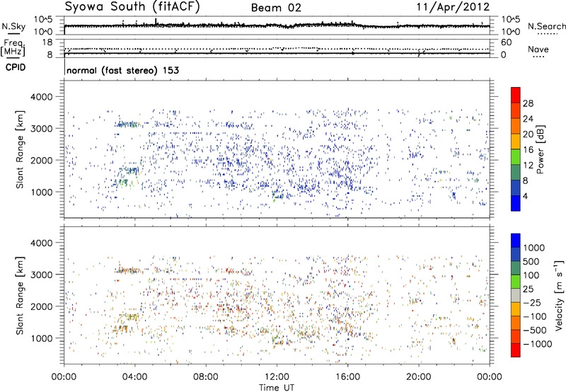Screen dimensions: 566x392
Task: Click the 04:00 echo cluster near 1700 km in Velocity panel
Action: [129, 317]
